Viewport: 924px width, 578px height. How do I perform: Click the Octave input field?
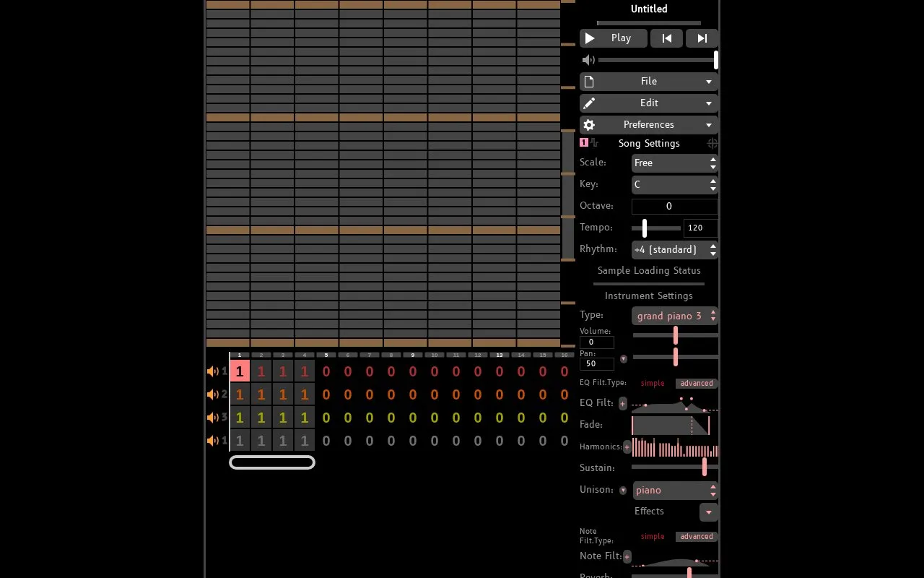pyautogui.click(x=675, y=207)
